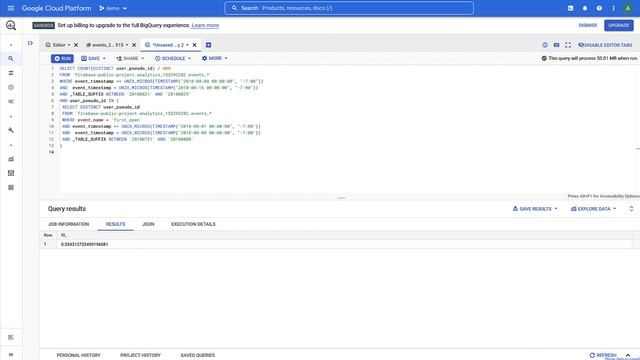
Task: Add a new query tab with plus icon
Action: (208, 45)
